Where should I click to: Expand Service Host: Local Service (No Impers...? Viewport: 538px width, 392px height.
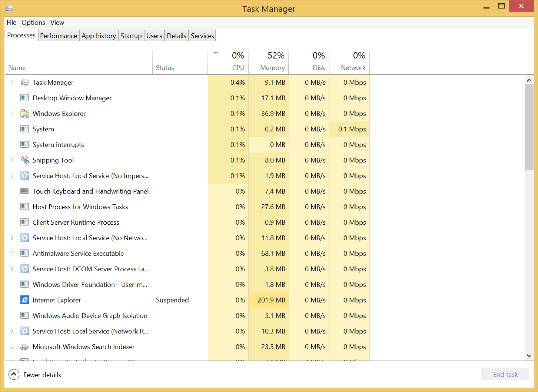(12, 176)
